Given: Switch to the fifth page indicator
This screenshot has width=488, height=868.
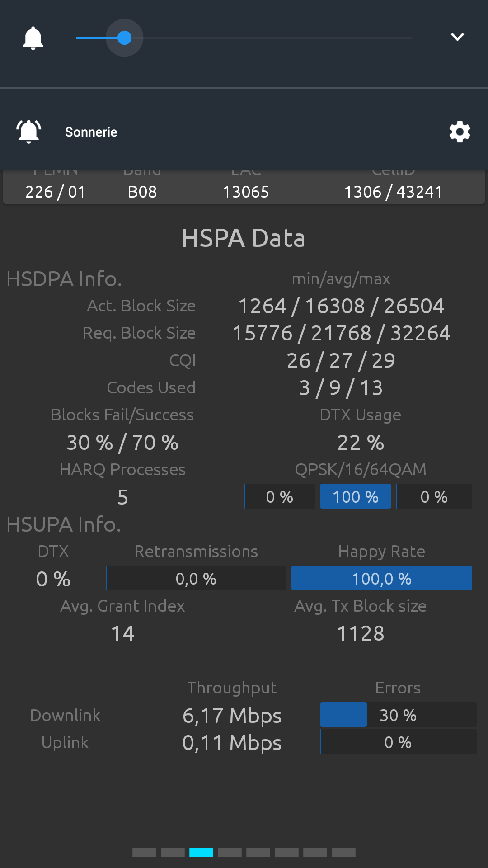Looking at the screenshot, I should point(258,853).
